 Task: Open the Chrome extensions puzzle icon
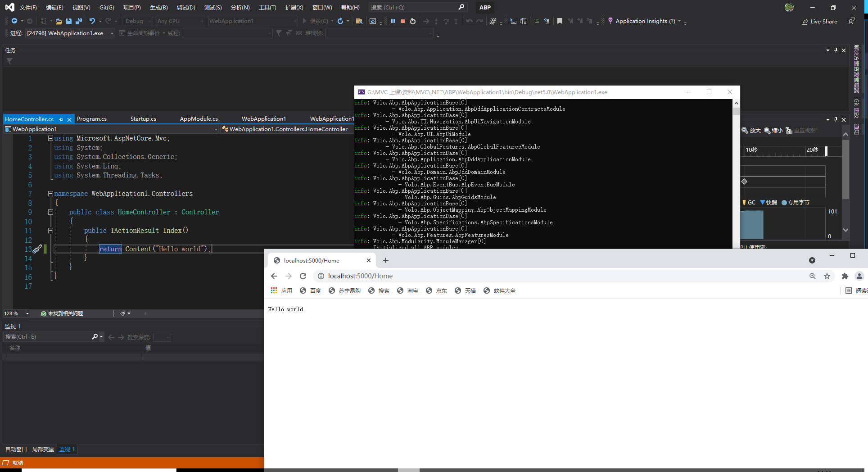pyautogui.click(x=845, y=276)
